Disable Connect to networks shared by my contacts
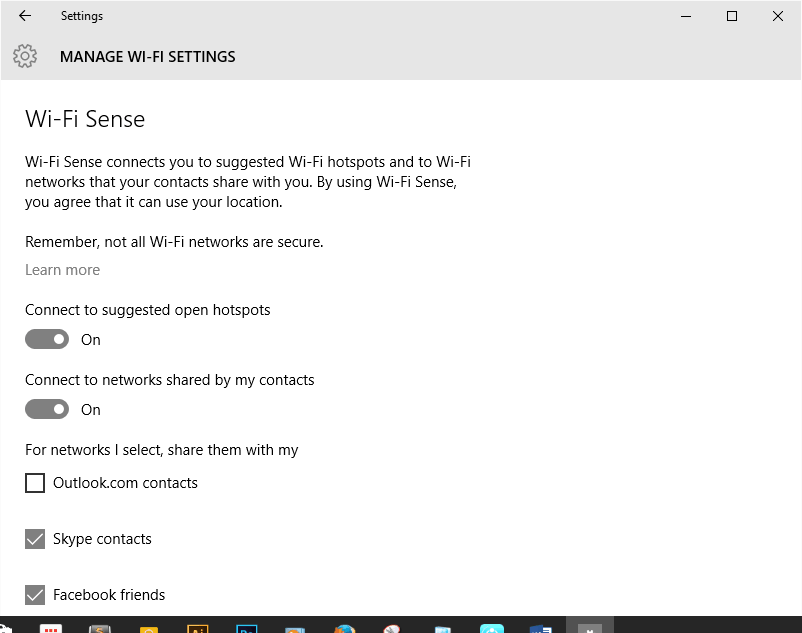 tap(47, 410)
